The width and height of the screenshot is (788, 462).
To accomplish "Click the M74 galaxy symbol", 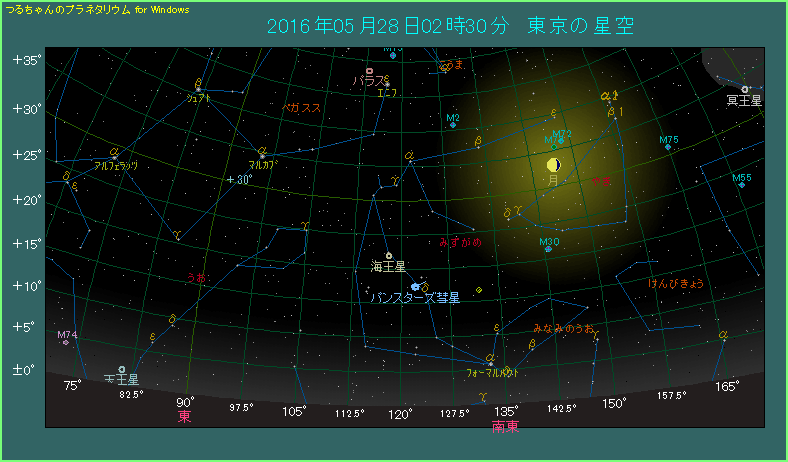I will pyautogui.click(x=66, y=342).
